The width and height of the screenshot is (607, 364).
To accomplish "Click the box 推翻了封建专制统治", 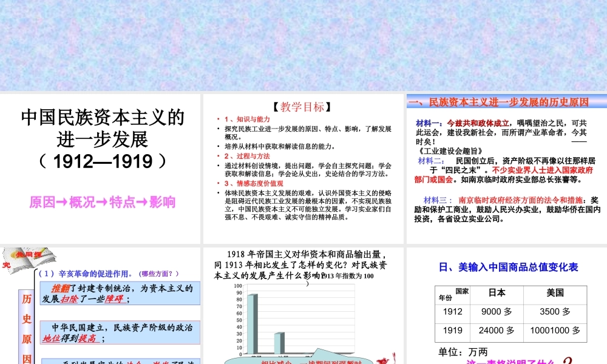I will click(x=120, y=294).
